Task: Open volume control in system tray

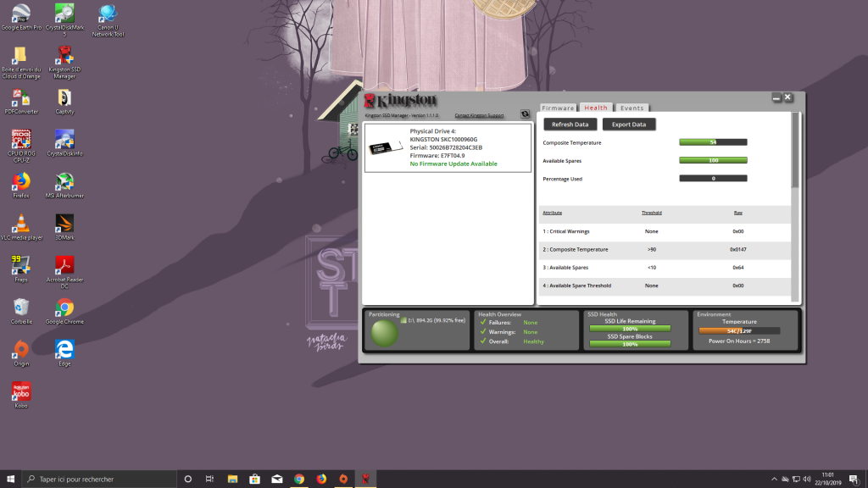Action: click(x=807, y=480)
